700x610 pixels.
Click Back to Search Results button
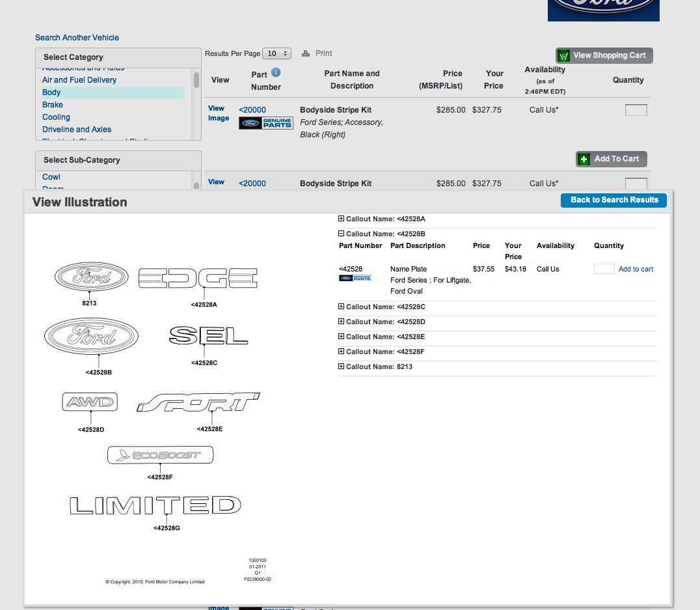pyautogui.click(x=613, y=200)
